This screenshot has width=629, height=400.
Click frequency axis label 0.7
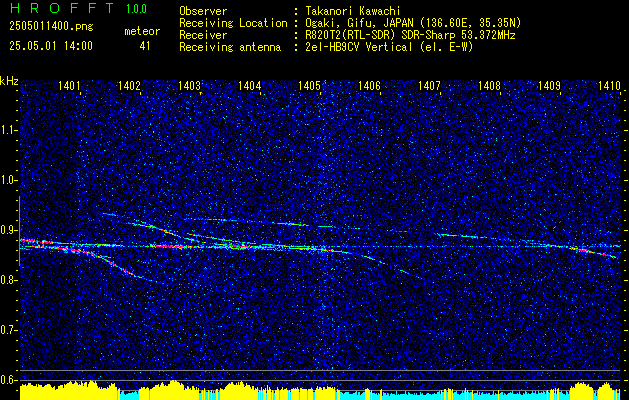tap(9, 331)
